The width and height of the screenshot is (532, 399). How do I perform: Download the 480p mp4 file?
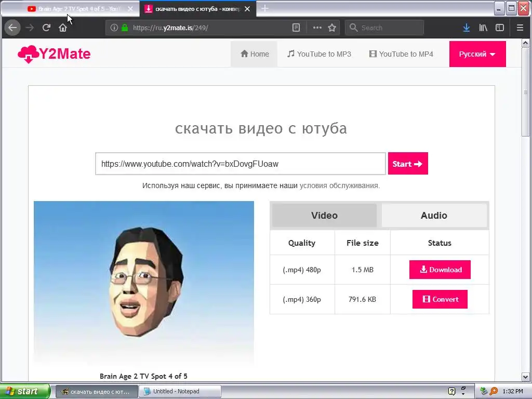coord(440,270)
